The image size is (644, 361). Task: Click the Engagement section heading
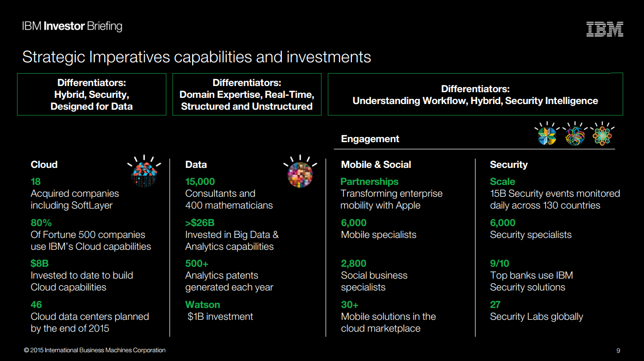[x=370, y=139]
